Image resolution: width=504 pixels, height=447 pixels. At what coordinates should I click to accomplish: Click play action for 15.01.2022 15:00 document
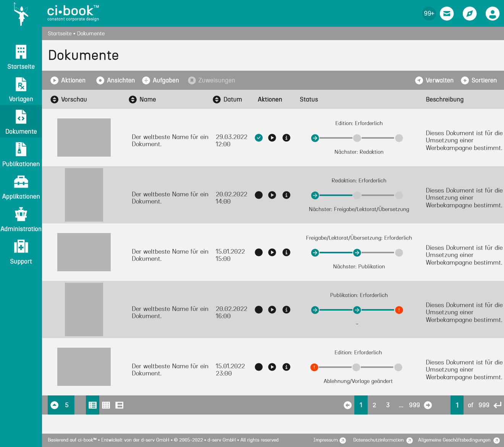[x=272, y=252]
